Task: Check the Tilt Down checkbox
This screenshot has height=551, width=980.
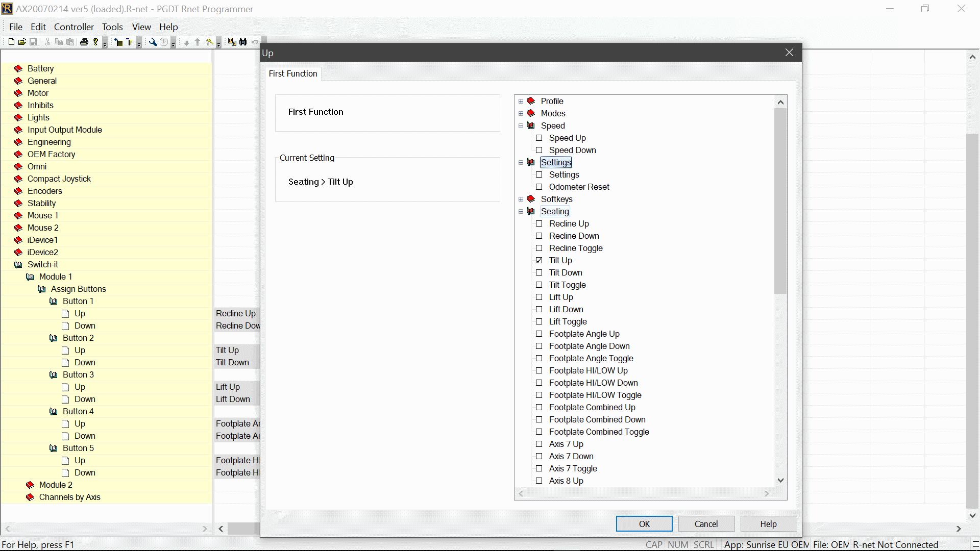Action: (x=539, y=272)
